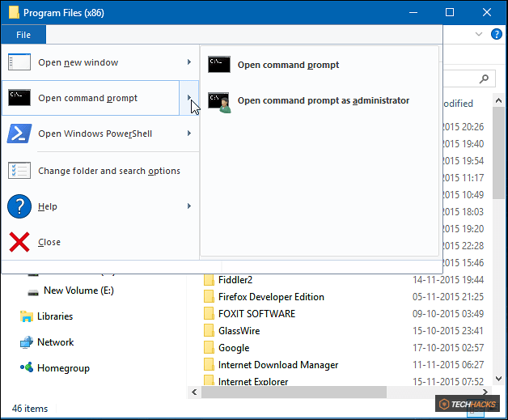
Task: Select the Help menu entry
Action: click(100, 206)
